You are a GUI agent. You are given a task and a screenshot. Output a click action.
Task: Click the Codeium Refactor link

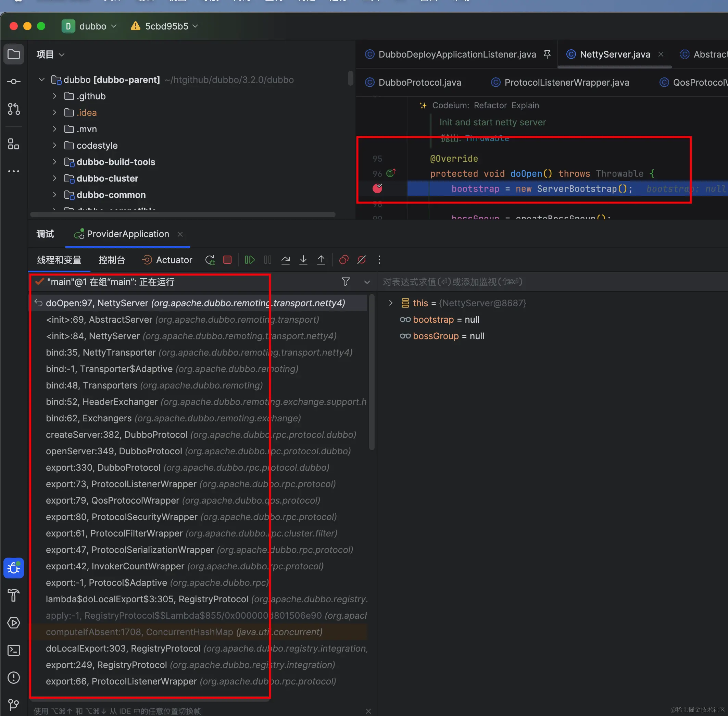490,105
